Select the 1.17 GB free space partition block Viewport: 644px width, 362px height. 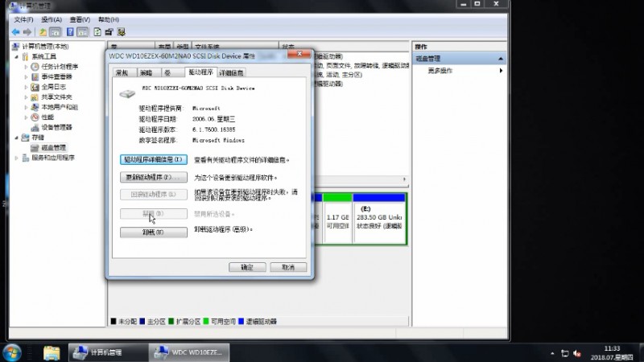[337, 219]
